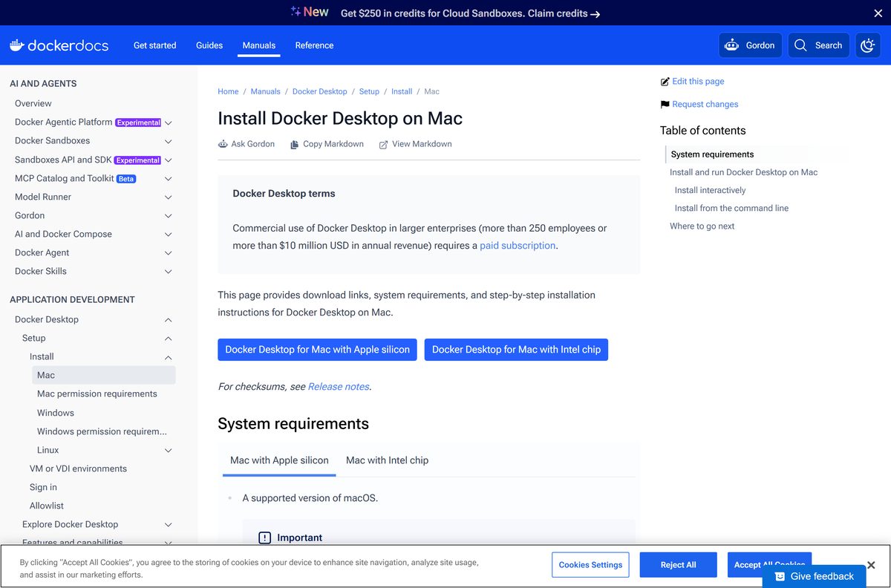Open Windows install page in sidebar
The height and width of the screenshot is (588, 891).
coord(56,413)
